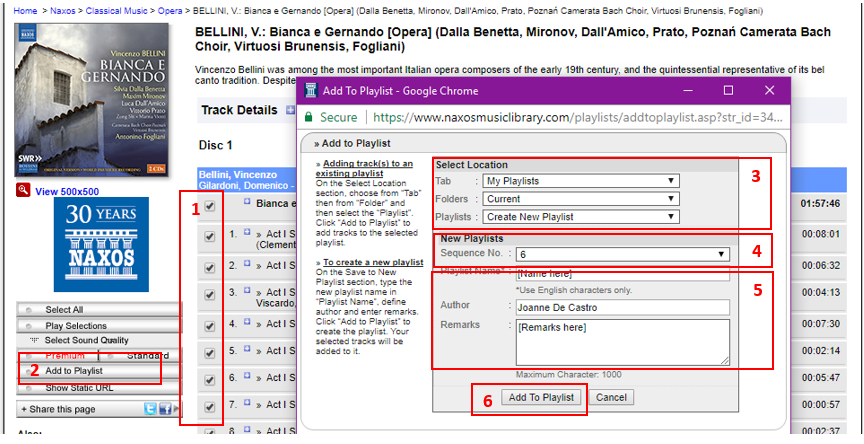Click the track duration 00:05:47
This screenshot has height=444, width=864.
(821, 378)
